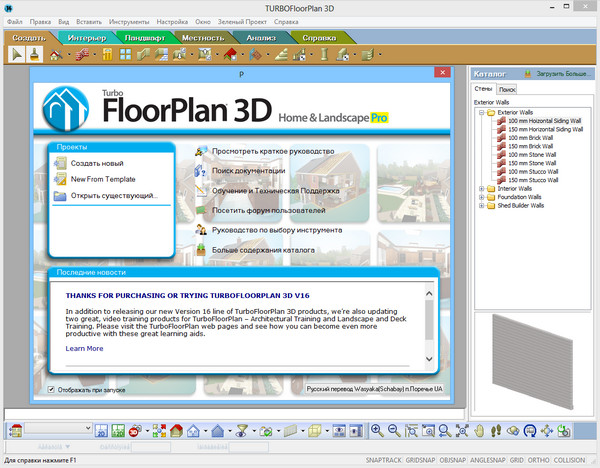This screenshot has width=600, height=468.
Task: Toggle GRIDSNAP in status bar
Action: [x=420, y=460]
